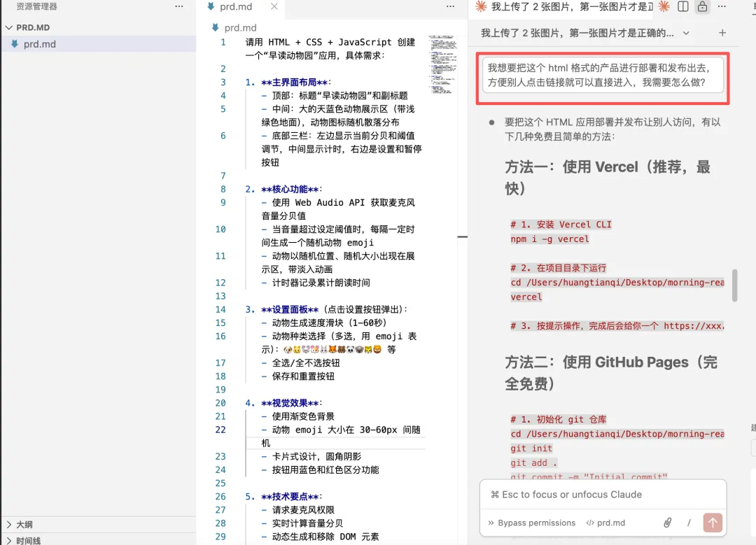
Task: Open editor group more actions ellipsis
Action: click(450, 6)
